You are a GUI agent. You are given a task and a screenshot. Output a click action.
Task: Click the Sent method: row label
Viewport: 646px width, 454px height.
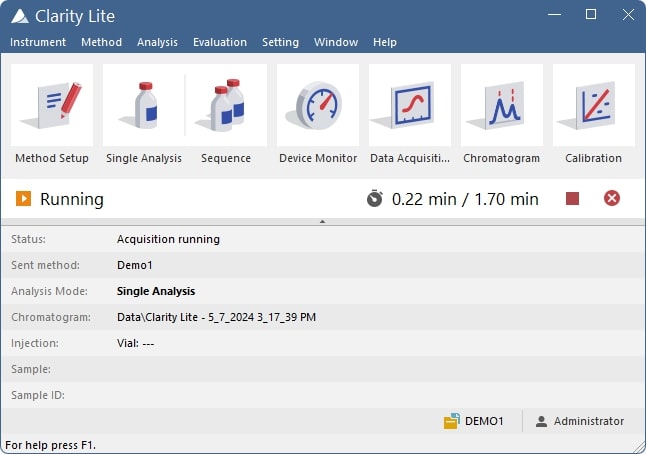(45, 265)
